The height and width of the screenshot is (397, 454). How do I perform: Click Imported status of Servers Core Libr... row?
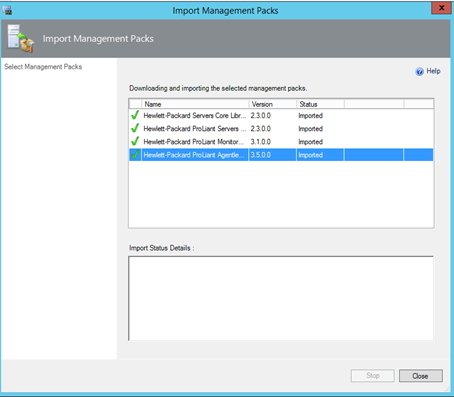point(310,116)
